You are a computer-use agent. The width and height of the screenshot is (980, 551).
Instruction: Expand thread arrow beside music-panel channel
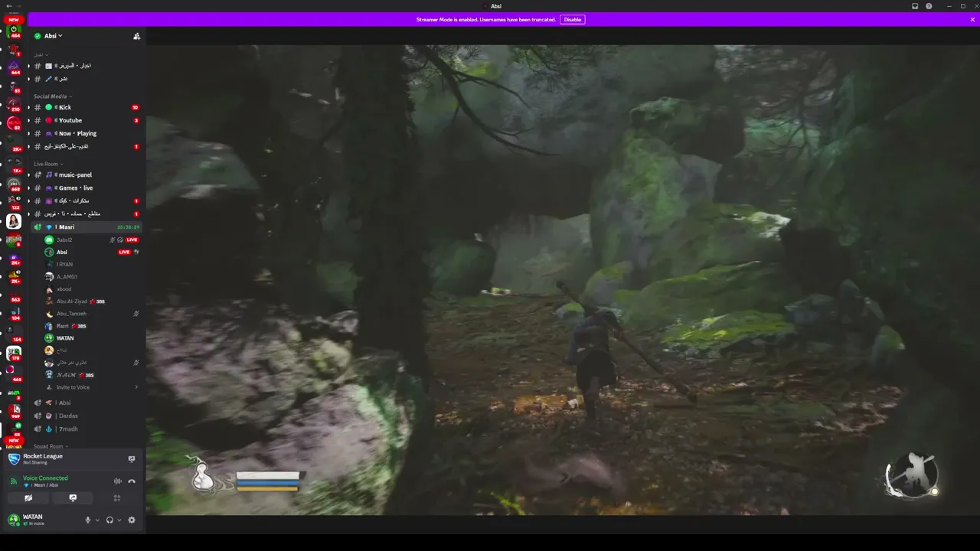pos(28,174)
